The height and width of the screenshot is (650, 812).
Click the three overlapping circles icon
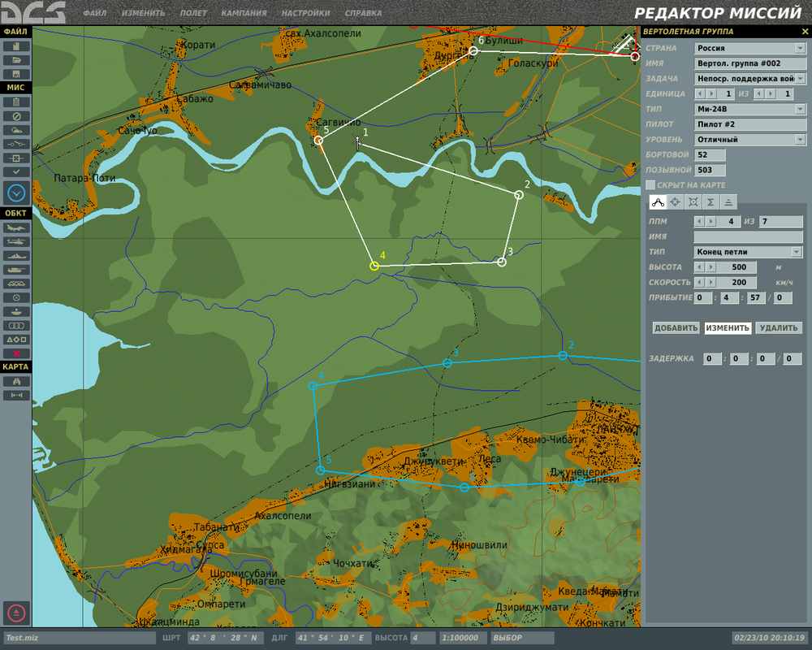[x=16, y=326]
